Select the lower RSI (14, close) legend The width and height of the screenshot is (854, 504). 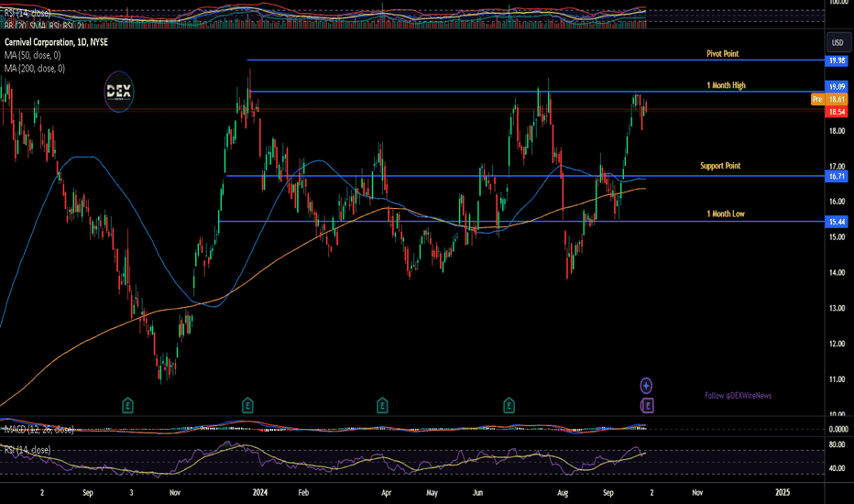(x=27, y=450)
